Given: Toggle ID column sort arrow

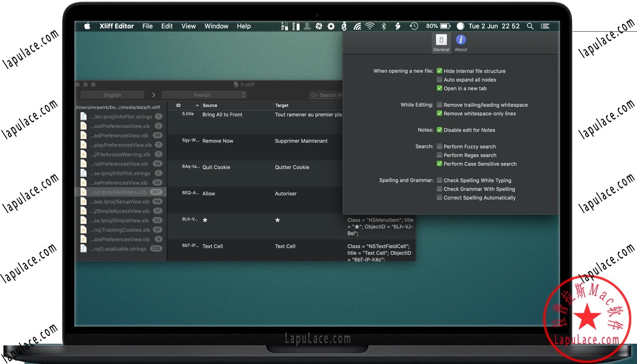Looking at the screenshot, I should tap(197, 106).
